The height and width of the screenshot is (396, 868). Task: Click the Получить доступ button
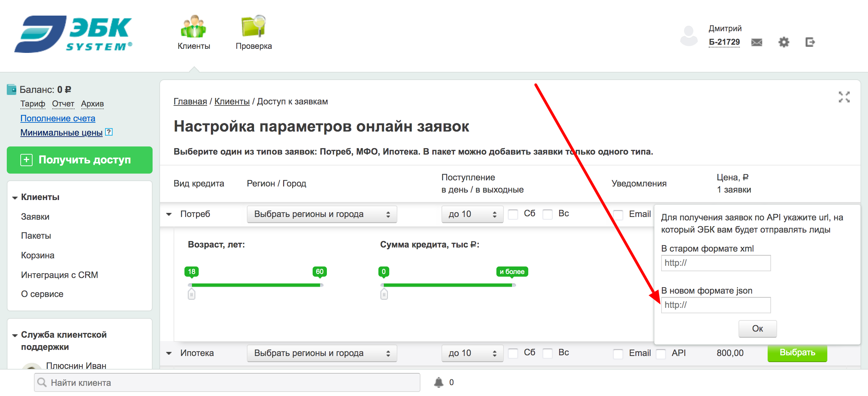coord(80,160)
